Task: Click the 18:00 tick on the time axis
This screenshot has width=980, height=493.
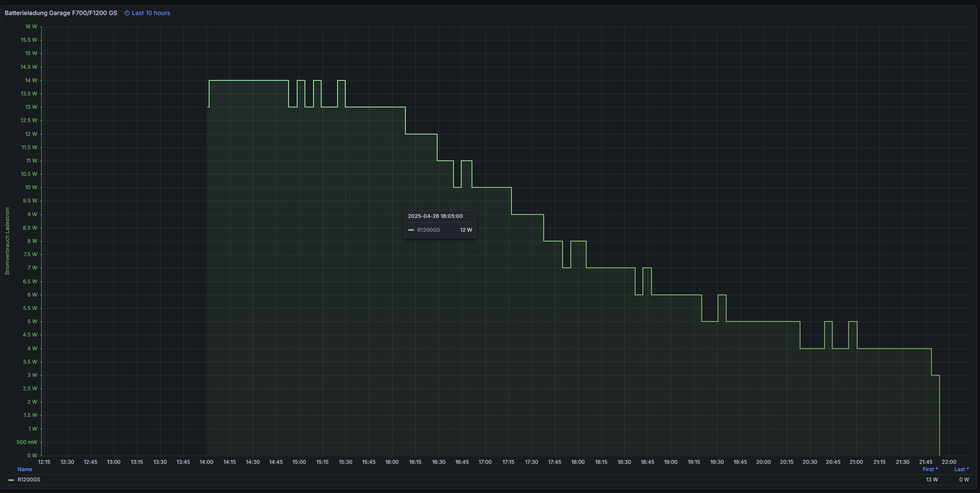Action: 578,462
